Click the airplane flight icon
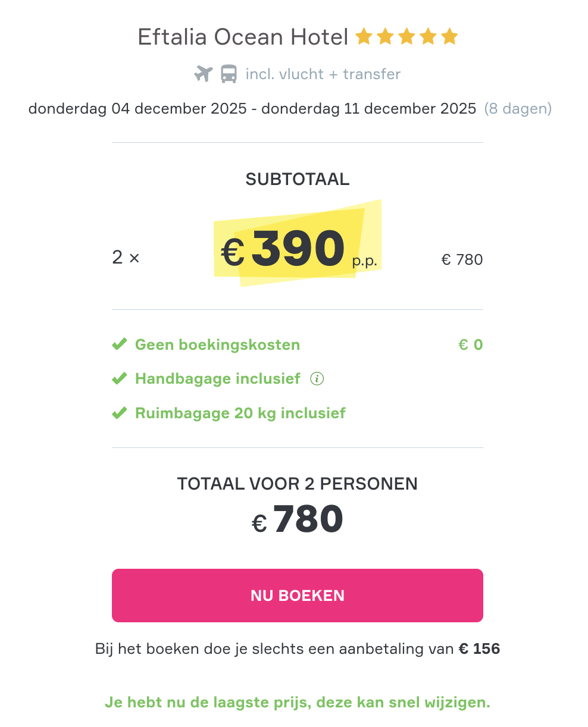The width and height of the screenshot is (588, 727). tap(204, 74)
